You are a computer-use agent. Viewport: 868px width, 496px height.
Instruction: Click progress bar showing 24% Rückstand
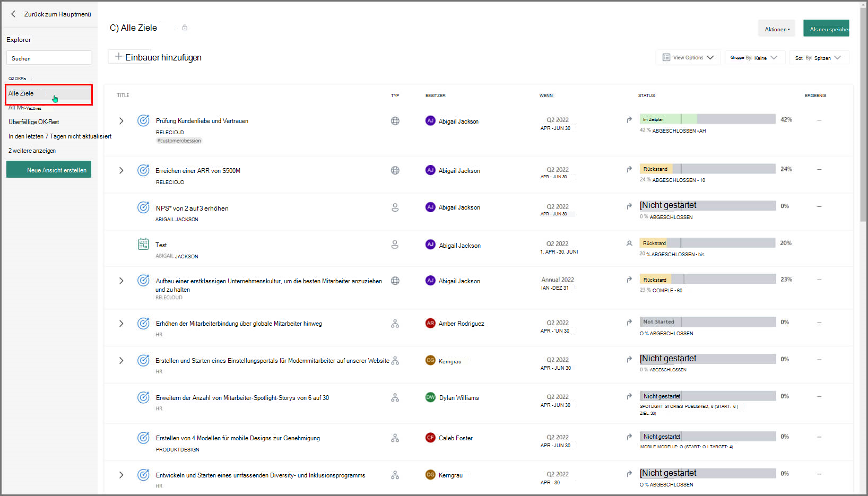coord(707,169)
